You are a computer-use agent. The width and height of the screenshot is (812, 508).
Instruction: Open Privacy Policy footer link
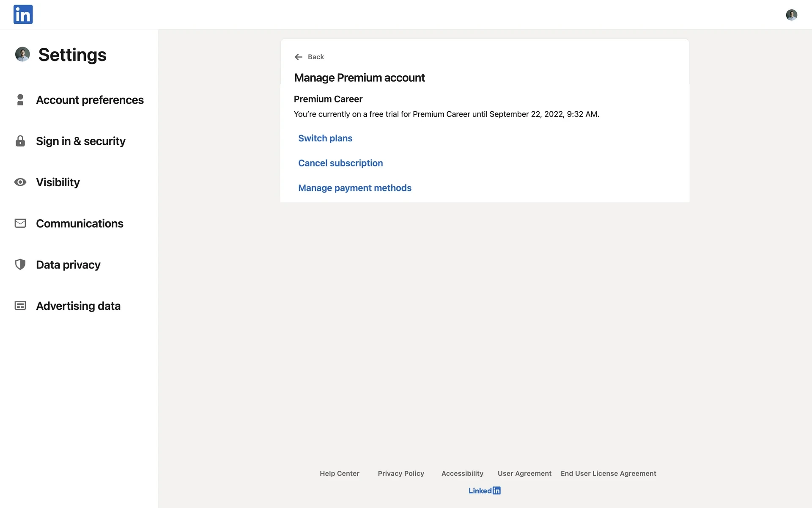(401, 474)
